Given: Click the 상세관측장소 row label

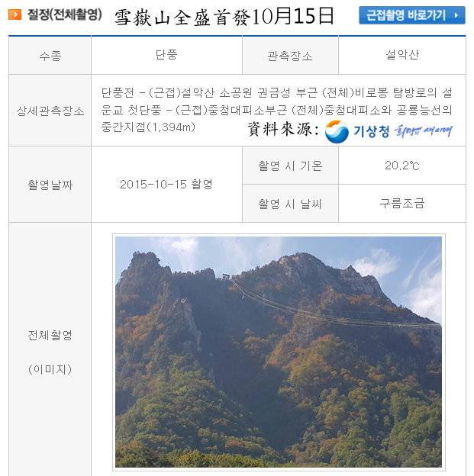Looking at the screenshot, I should tap(50, 111).
